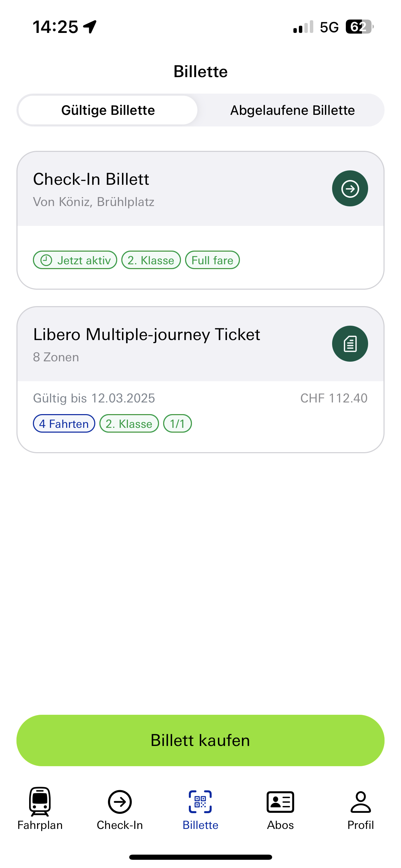Open the Libero Multiple-journey Ticket card

pos(200,379)
